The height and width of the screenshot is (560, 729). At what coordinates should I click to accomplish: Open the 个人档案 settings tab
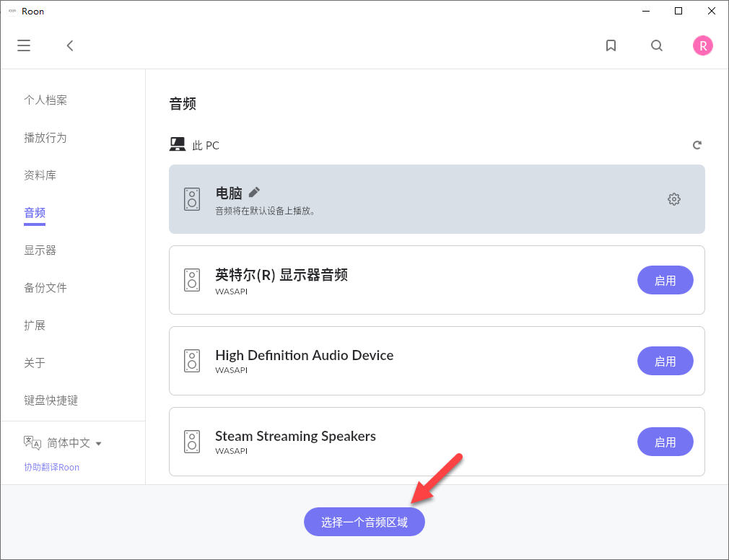click(45, 100)
